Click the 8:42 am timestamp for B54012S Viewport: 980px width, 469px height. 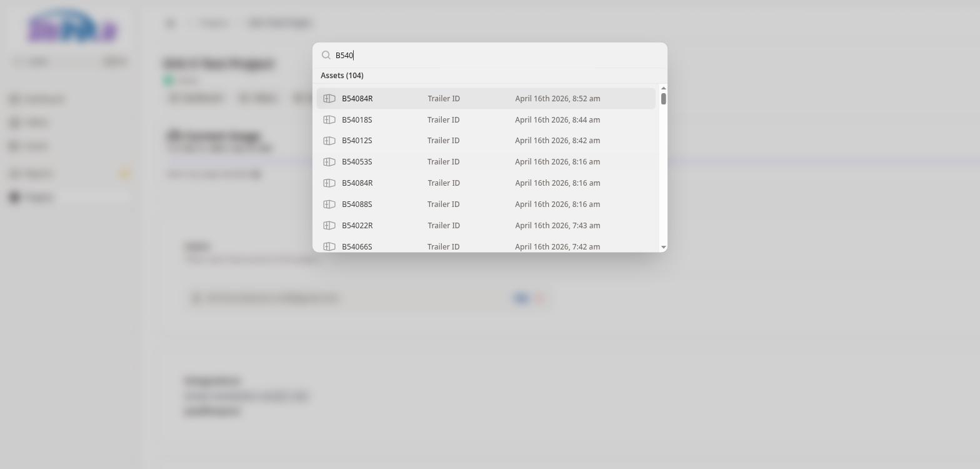(557, 141)
